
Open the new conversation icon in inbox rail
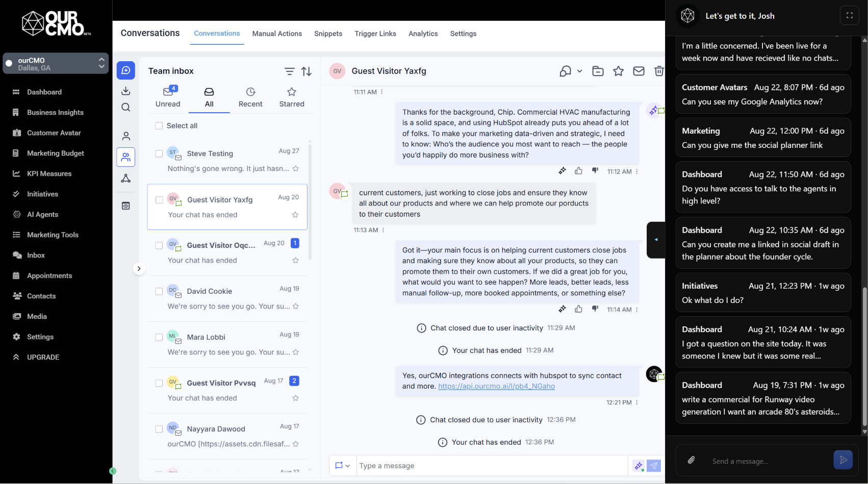click(125, 70)
